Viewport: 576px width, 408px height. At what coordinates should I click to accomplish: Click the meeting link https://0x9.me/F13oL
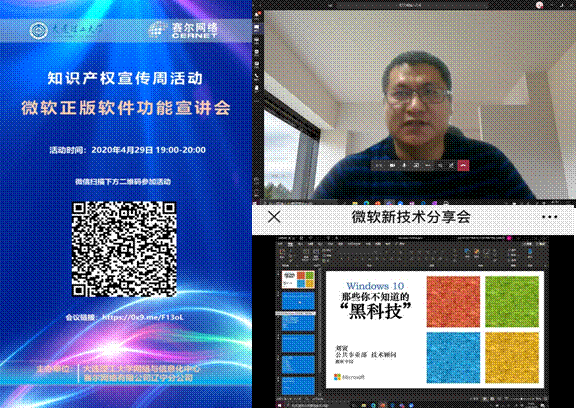pyautogui.click(x=142, y=317)
